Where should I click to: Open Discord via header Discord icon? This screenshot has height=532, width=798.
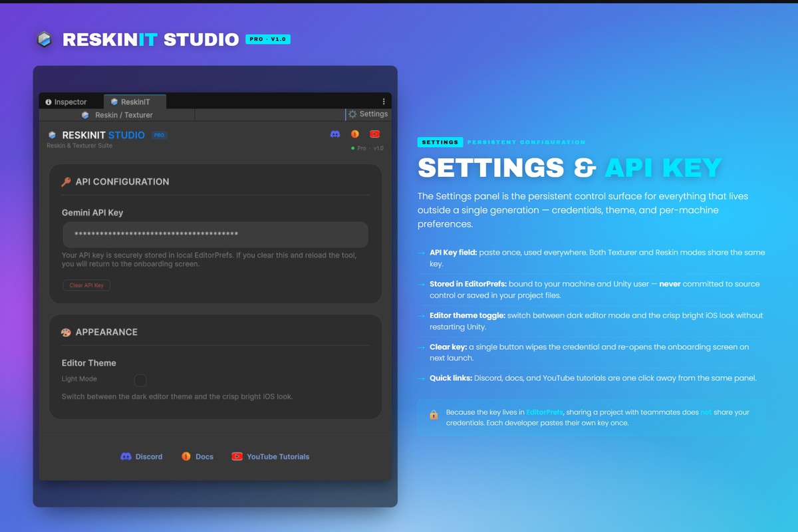(x=335, y=134)
